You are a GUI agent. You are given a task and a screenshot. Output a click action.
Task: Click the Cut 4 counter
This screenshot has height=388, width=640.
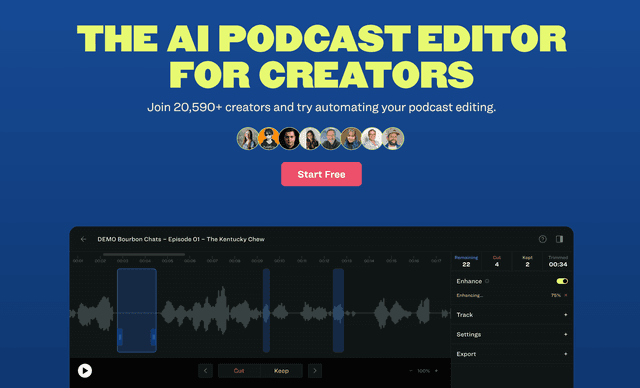pyautogui.click(x=497, y=261)
